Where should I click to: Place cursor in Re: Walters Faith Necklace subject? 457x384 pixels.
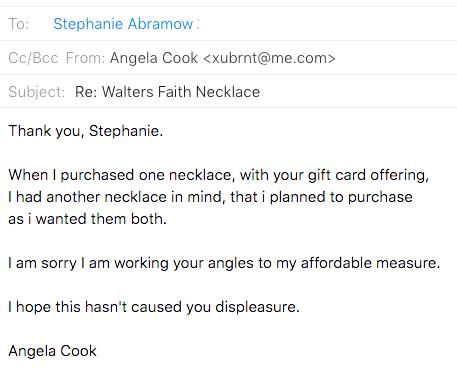[x=167, y=92]
